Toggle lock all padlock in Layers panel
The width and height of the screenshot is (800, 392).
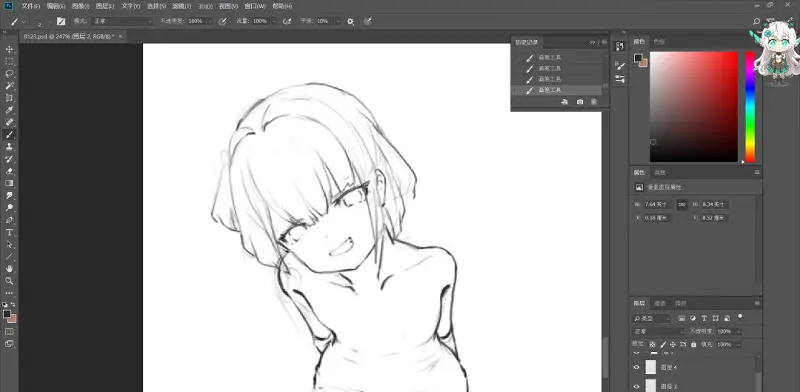693,345
